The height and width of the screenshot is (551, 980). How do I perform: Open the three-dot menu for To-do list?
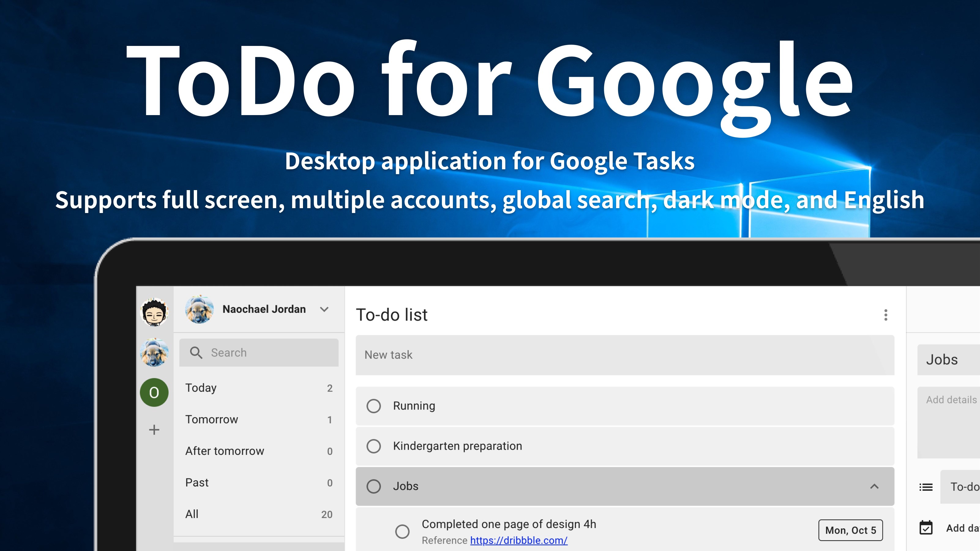click(886, 315)
